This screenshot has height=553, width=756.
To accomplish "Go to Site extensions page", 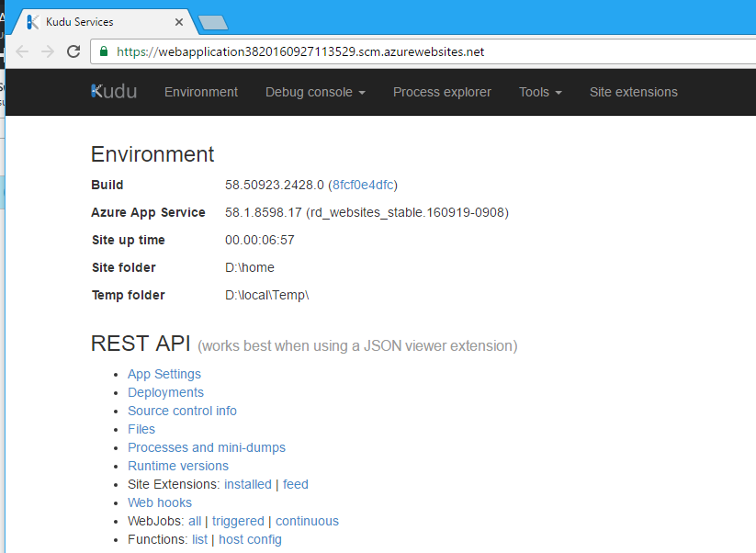I will 634,92.
